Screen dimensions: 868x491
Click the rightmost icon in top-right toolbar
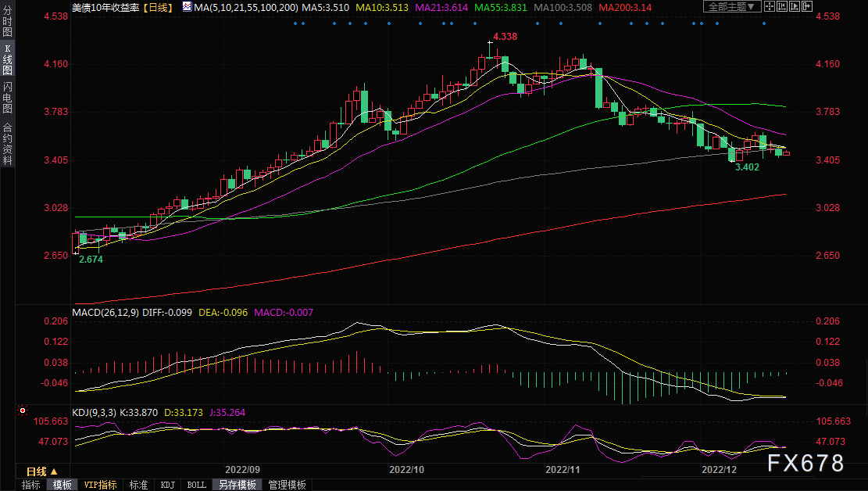[806, 6]
